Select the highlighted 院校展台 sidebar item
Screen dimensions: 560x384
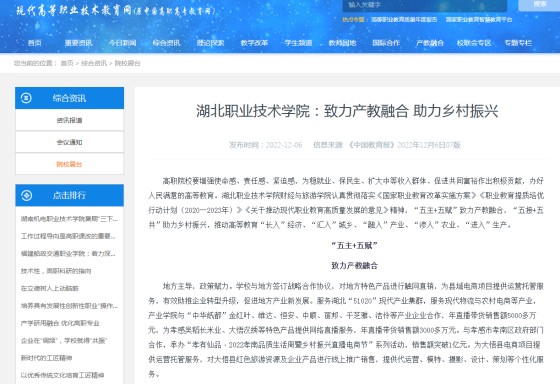(x=69, y=164)
